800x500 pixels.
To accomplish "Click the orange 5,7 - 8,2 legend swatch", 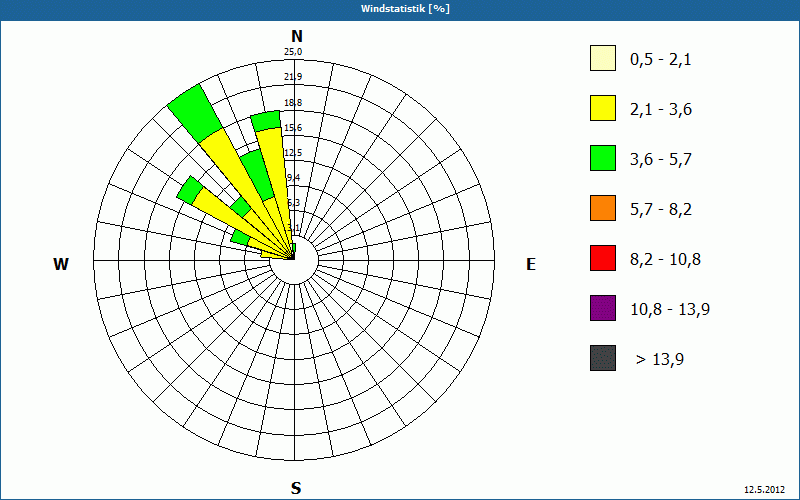I will tap(603, 208).
